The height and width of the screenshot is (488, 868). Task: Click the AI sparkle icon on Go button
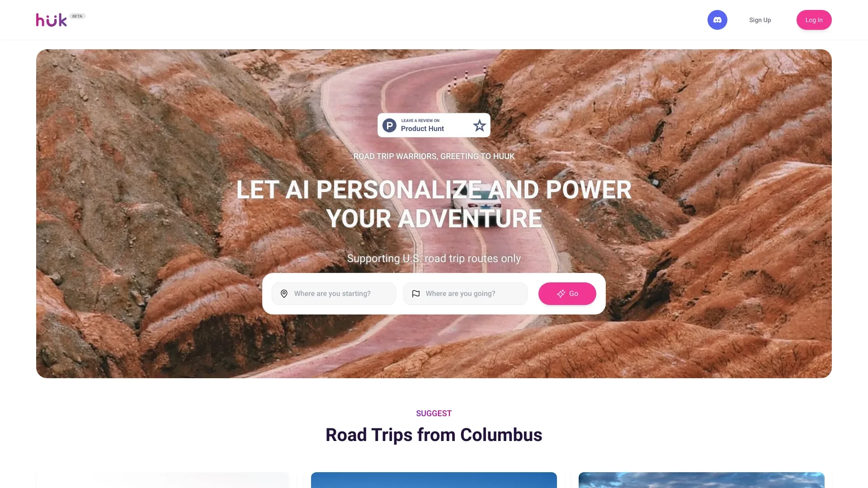560,293
